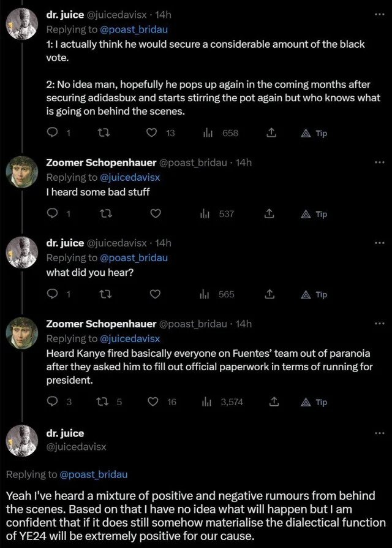Open Zoomer Schopenhauer's profile name on Kanye tweet
Screen dimensions: 392x548
pyautogui.click(x=101, y=324)
